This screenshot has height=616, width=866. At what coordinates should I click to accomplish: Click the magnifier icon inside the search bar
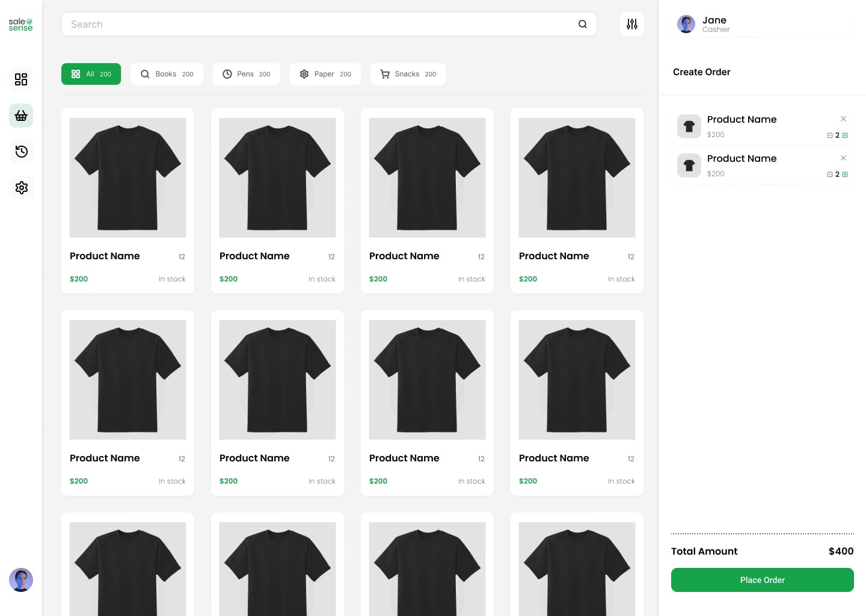pyautogui.click(x=582, y=24)
